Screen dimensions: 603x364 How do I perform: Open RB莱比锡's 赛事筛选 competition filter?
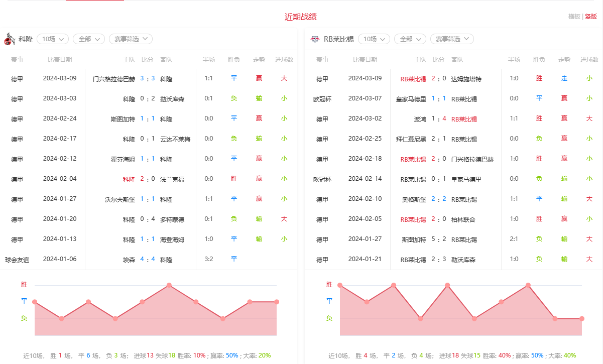pyautogui.click(x=452, y=39)
